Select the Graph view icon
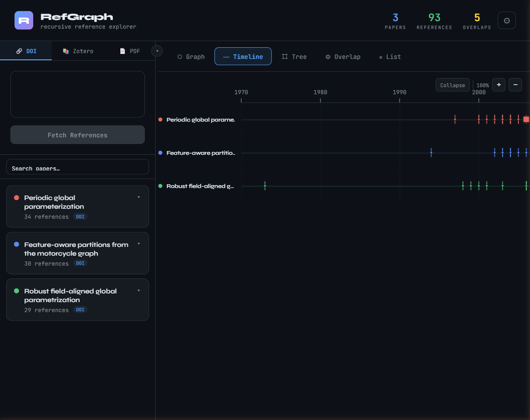The height and width of the screenshot is (420, 530). pyautogui.click(x=180, y=56)
